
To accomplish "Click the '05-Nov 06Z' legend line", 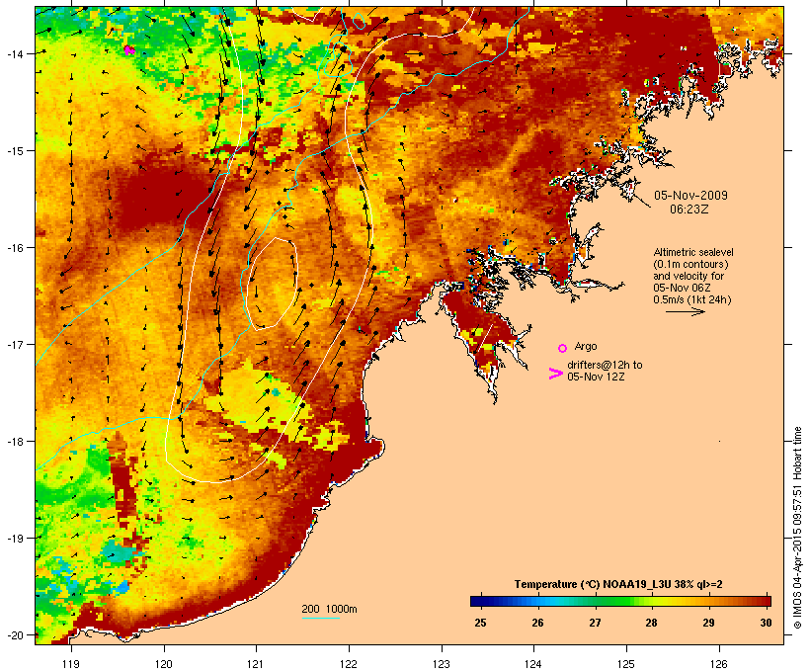I will pyautogui.click(x=682, y=288).
